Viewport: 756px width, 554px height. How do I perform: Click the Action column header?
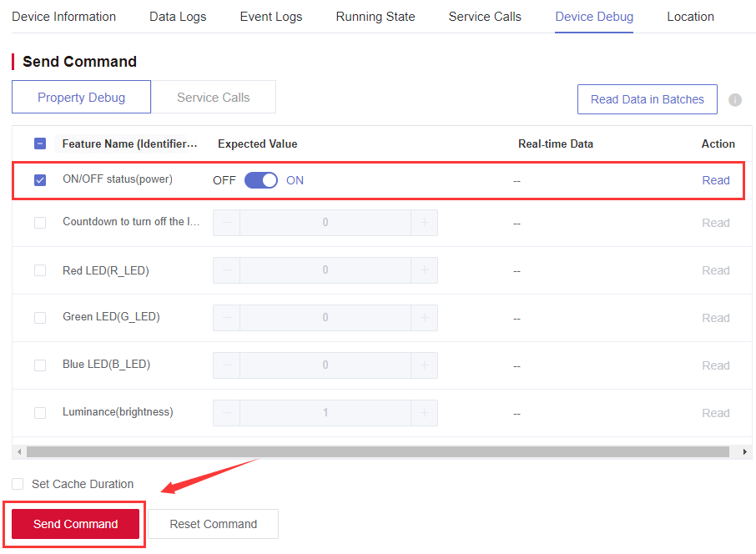(718, 144)
